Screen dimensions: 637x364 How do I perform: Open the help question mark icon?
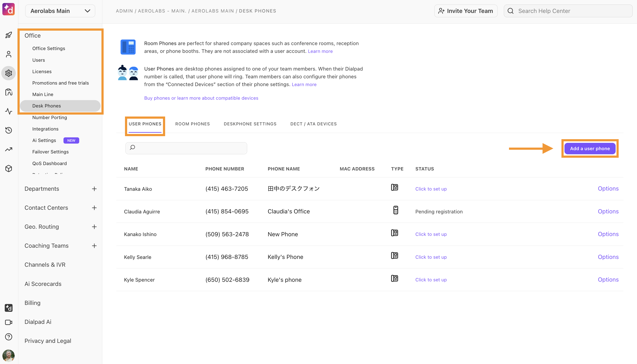tap(8, 337)
